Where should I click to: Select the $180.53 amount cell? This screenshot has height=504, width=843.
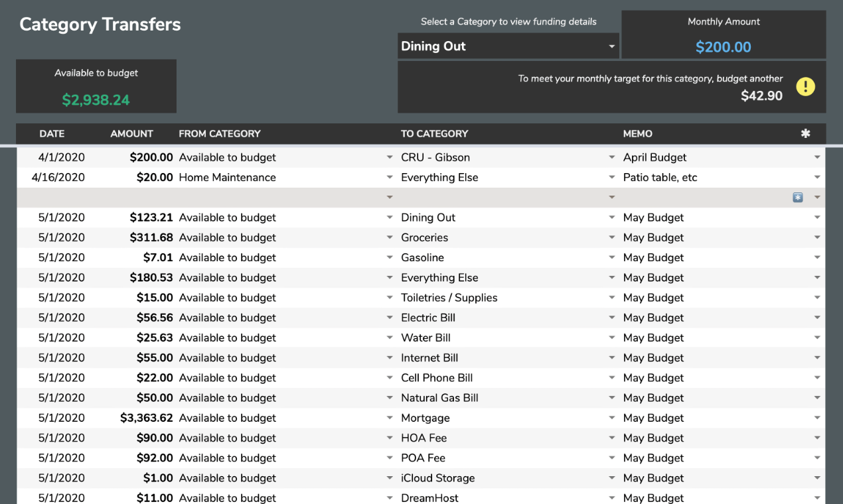click(x=151, y=277)
